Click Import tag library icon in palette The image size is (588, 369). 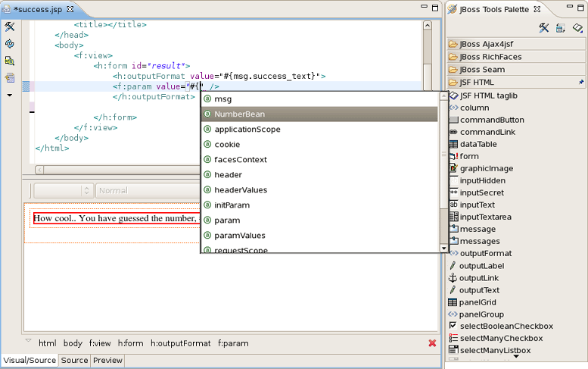point(577,28)
